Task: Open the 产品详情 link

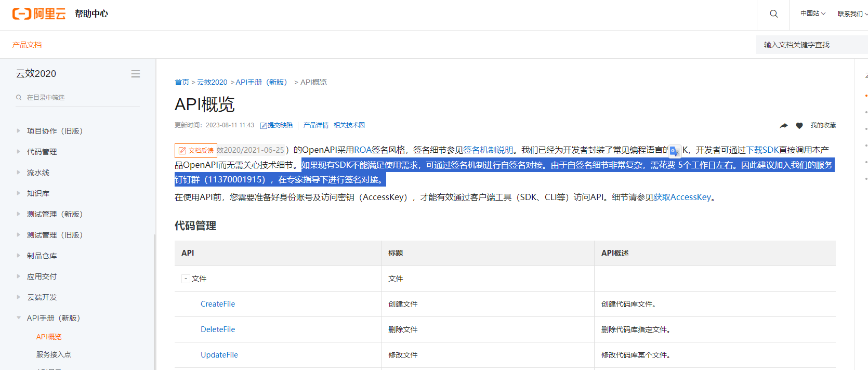Action: pos(316,125)
